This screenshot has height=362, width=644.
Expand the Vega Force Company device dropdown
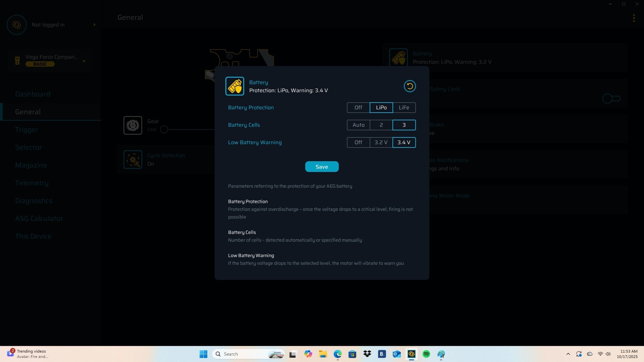click(x=84, y=61)
